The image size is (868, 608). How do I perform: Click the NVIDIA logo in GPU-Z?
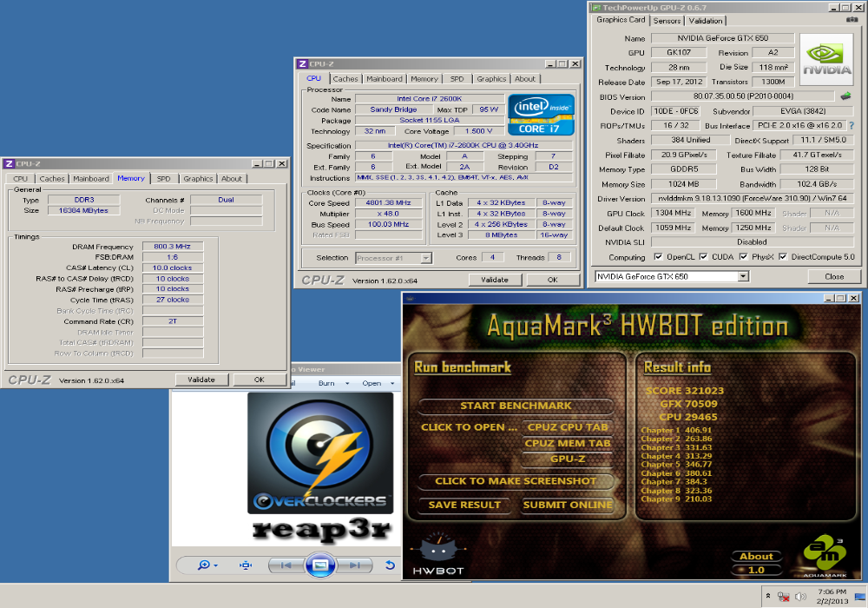(826, 59)
